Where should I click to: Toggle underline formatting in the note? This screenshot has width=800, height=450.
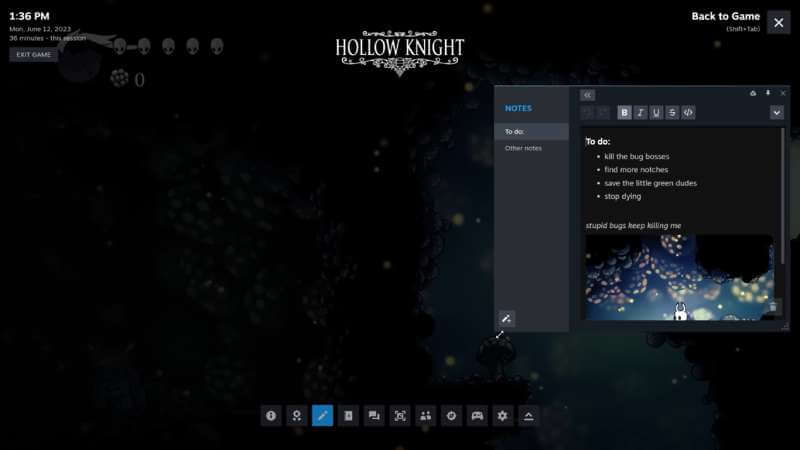pos(656,113)
